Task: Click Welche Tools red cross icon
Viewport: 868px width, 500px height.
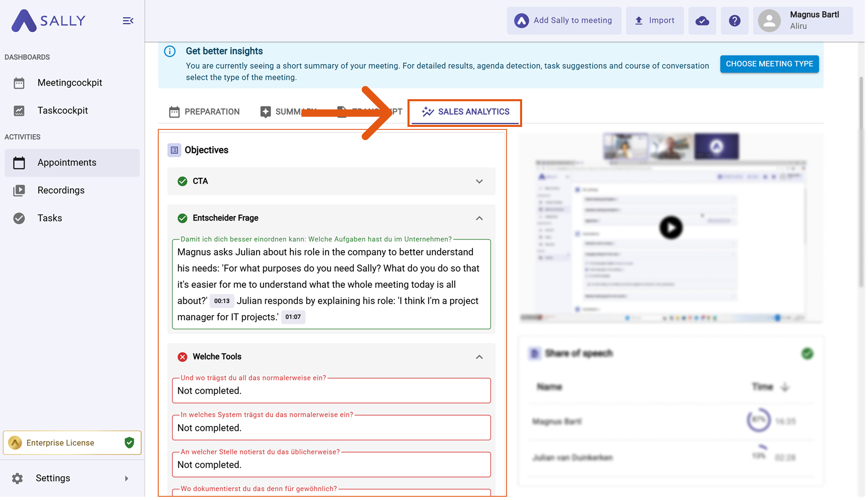Action: pos(182,357)
